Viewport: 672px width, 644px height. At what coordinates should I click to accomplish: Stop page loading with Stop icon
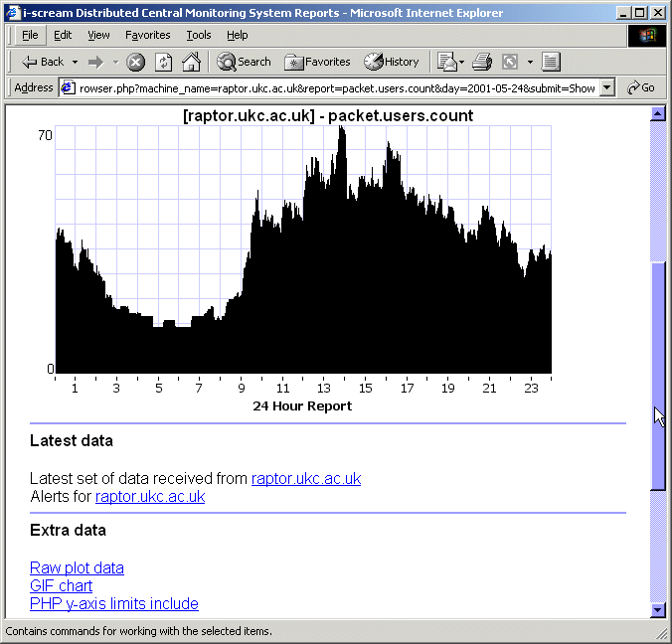tap(135, 63)
